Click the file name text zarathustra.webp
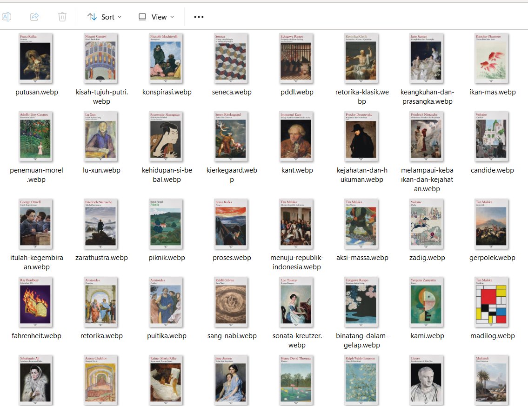 tap(101, 258)
